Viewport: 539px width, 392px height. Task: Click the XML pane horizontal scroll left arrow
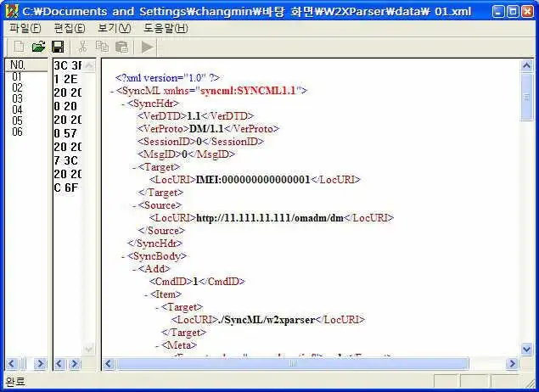pos(109,363)
